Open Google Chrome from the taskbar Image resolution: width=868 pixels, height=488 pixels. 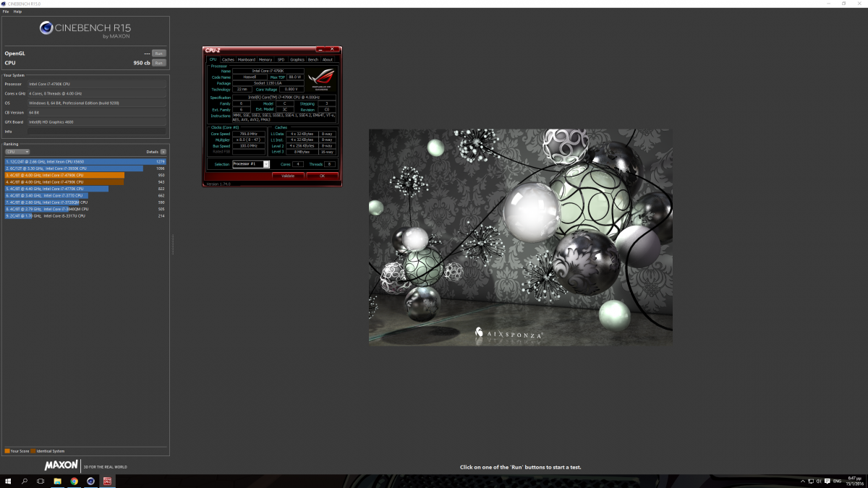pos(75,481)
